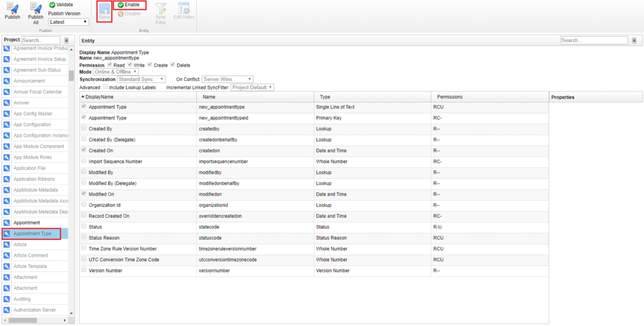Click the Publish All icon

tap(36, 8)
